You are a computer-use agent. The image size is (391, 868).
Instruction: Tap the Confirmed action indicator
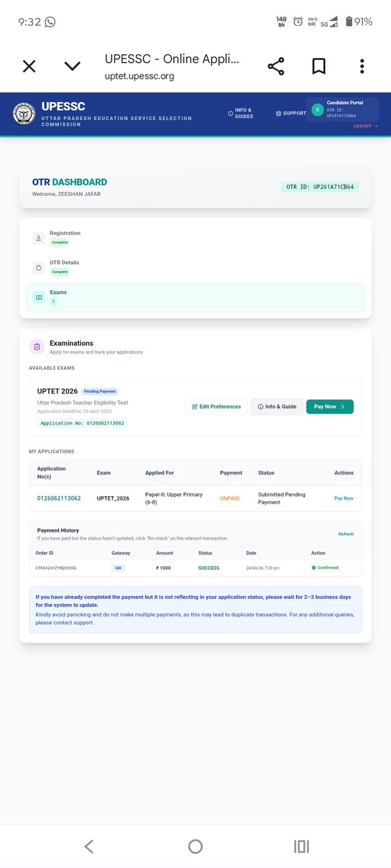click(325, 568)
